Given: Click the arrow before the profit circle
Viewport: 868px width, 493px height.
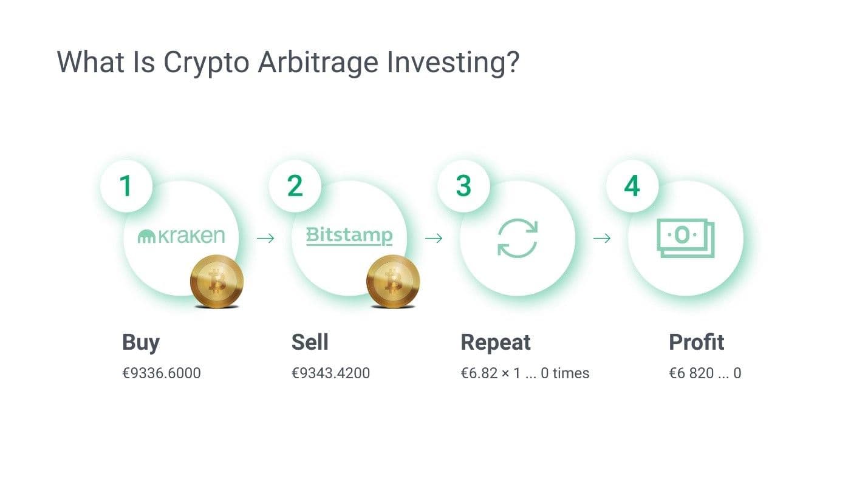Looking at the screenshot, I should click(x=601, y=238).
